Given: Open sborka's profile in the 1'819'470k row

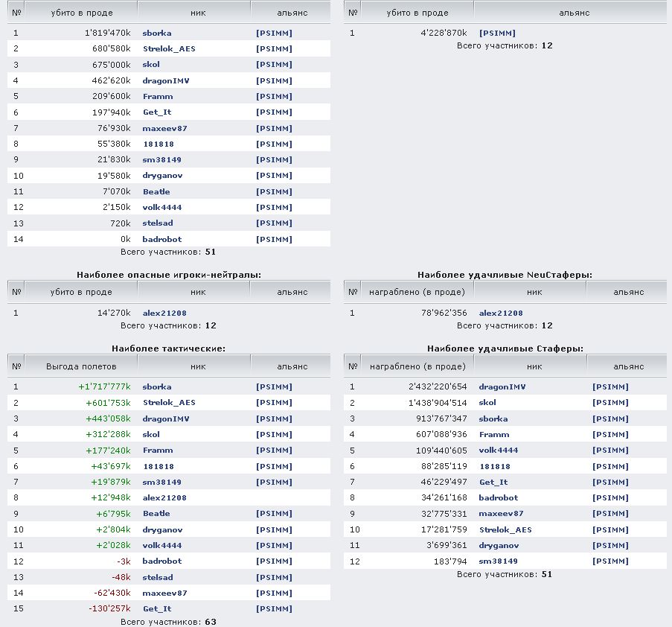Looking at the screenshot, I should 157,33.
